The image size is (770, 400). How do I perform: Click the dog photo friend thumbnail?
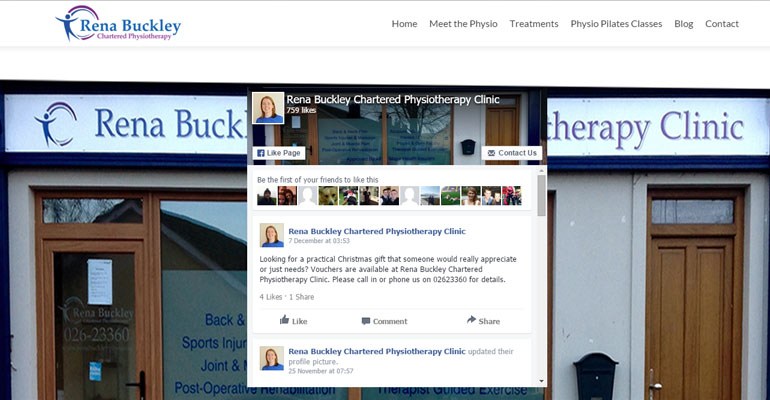pos(328,196)
